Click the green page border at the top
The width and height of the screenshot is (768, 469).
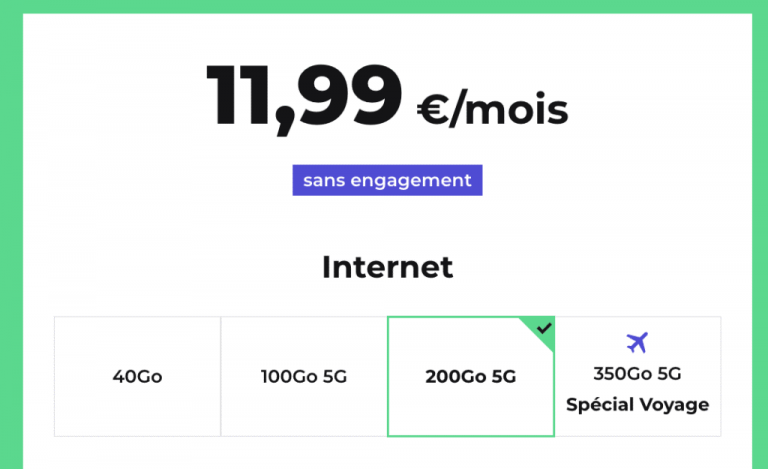pyautogui.click(x=384, y=6)
